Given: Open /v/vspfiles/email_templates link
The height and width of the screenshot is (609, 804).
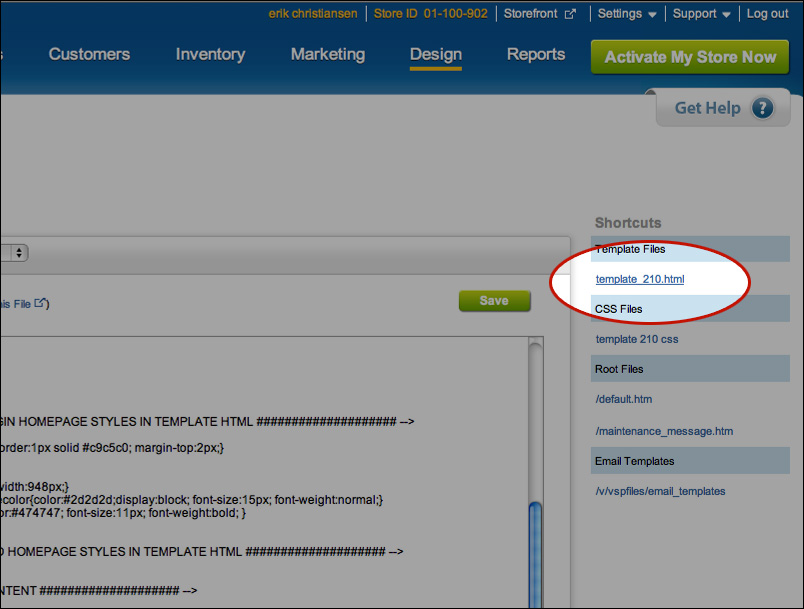Looking at the screenshot, I should click(660, 492).
